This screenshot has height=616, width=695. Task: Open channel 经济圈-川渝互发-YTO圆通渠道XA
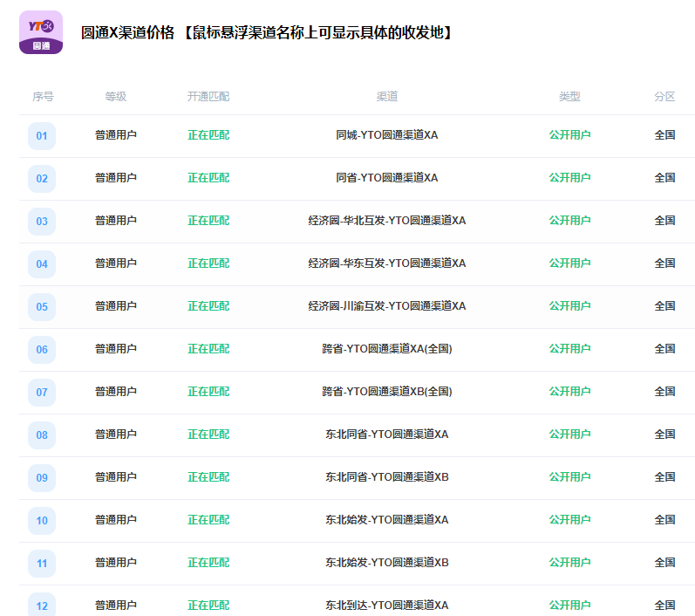[387, 306]
